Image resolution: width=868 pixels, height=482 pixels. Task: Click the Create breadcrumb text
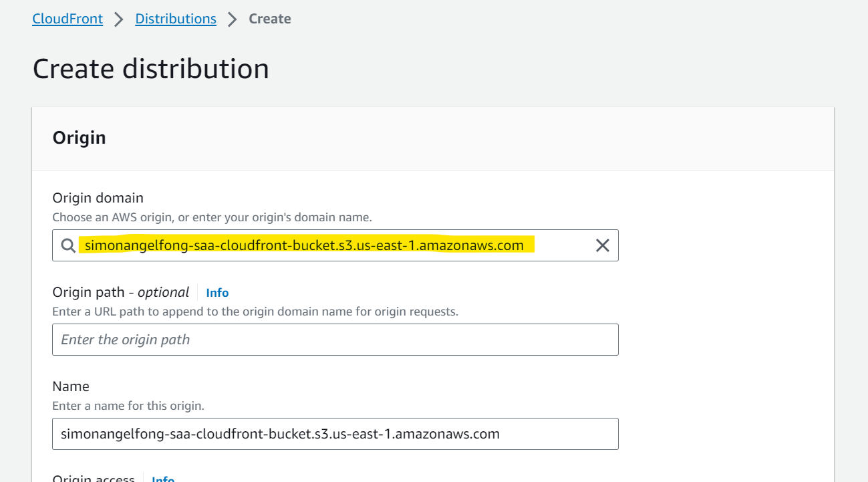[270, 19]
